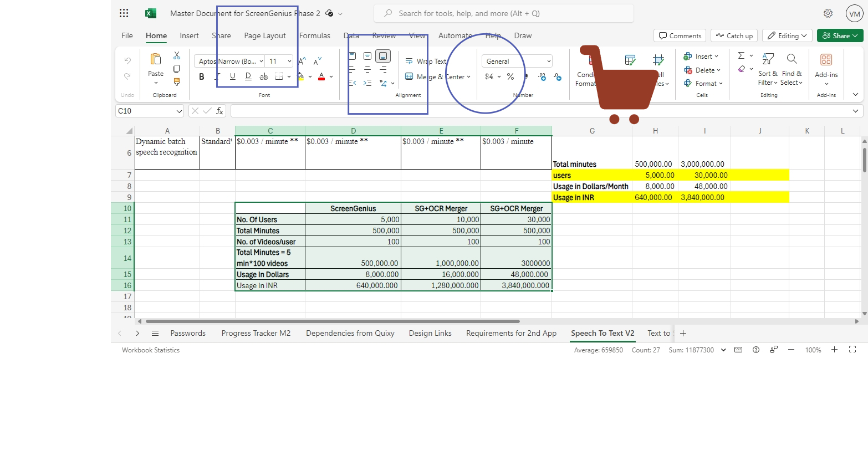The image size is (868, 466).
Task: Toggle Wrap Text
Action: [x=426, y=62]
